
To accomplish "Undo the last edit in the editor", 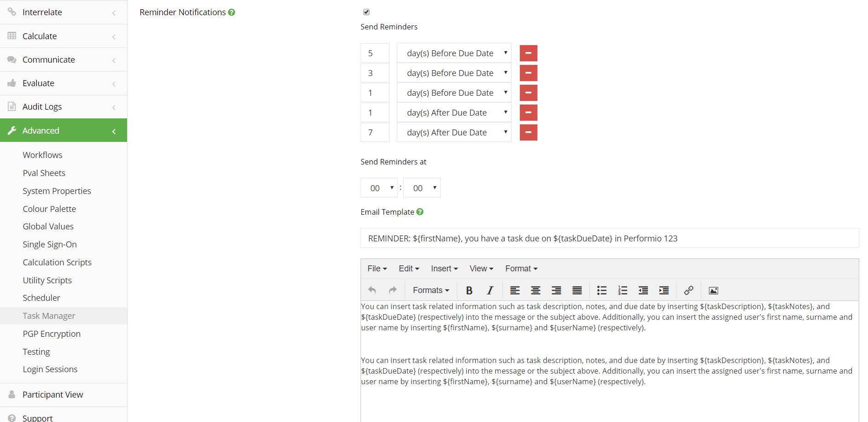I will (x=372, y=290).
